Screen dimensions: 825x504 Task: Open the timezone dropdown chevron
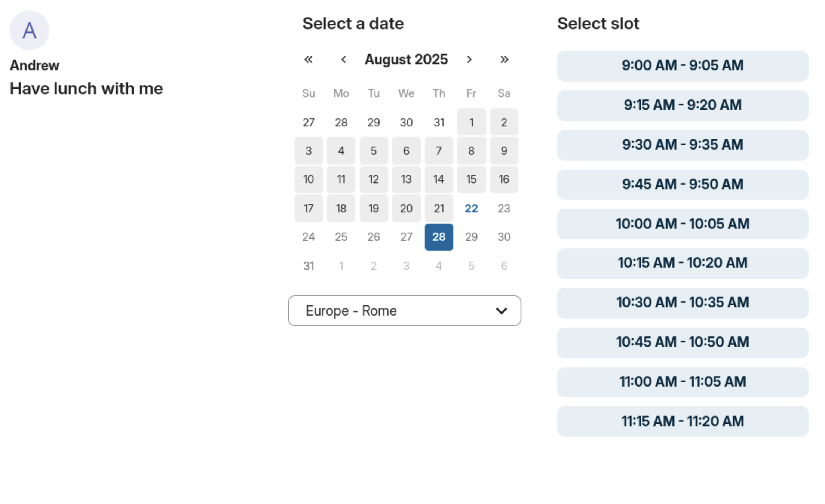(503, 311)
